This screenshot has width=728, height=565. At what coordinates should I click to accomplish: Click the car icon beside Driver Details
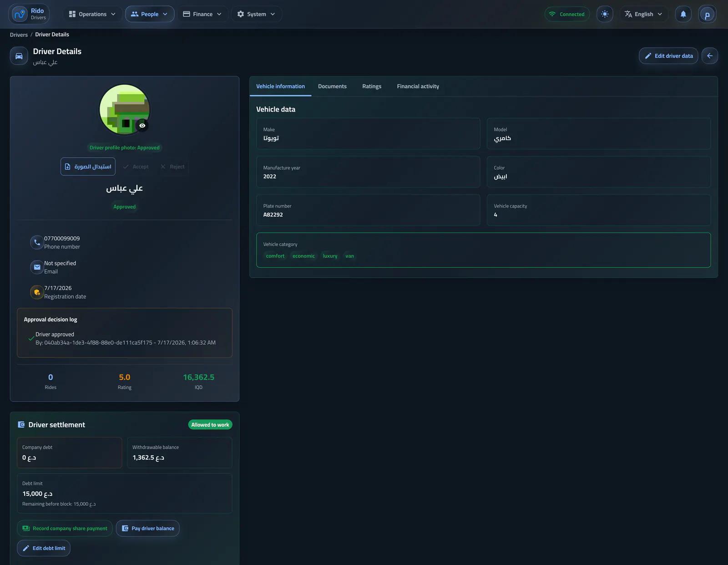[19, 56]
